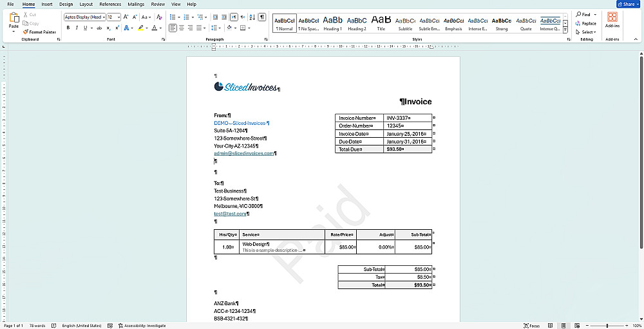Toggle Focus mode in status bar
644x329 pixels.
tap(532, 326)
